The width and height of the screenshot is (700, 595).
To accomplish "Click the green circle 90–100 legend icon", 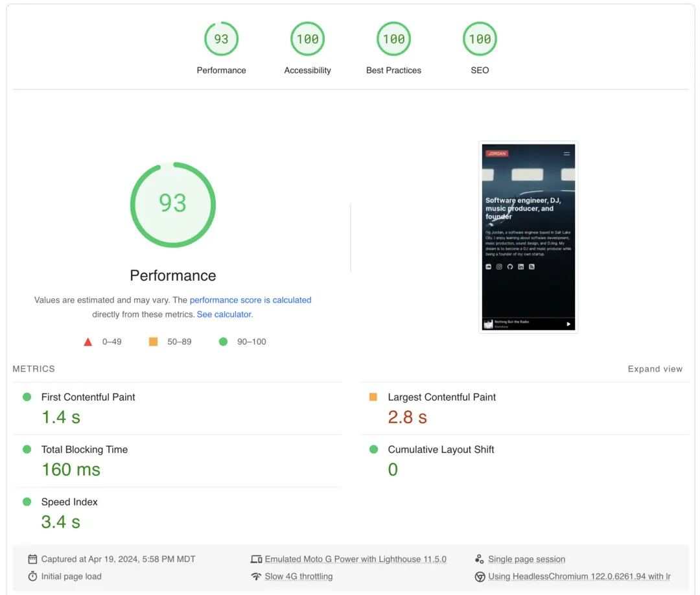I will (223, 342).
